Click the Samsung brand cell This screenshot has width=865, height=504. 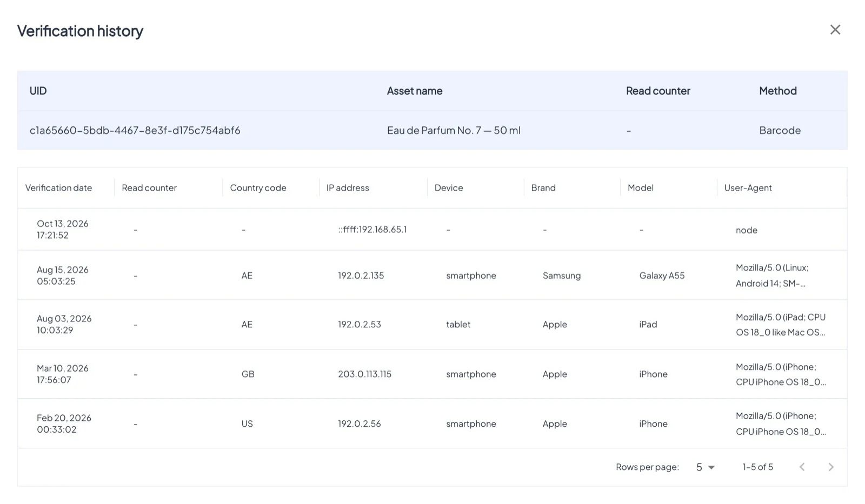pos(562,275)
